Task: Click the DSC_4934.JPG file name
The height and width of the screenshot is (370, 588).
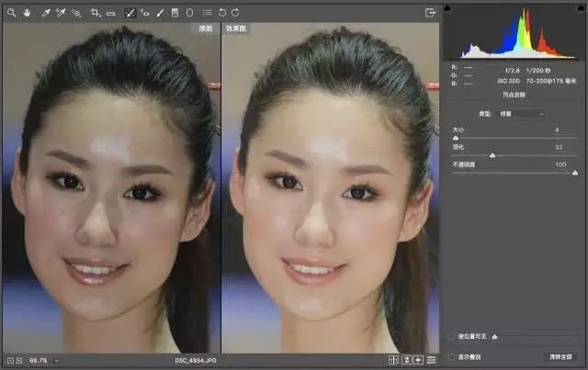Action: click(x=196, y=361)
